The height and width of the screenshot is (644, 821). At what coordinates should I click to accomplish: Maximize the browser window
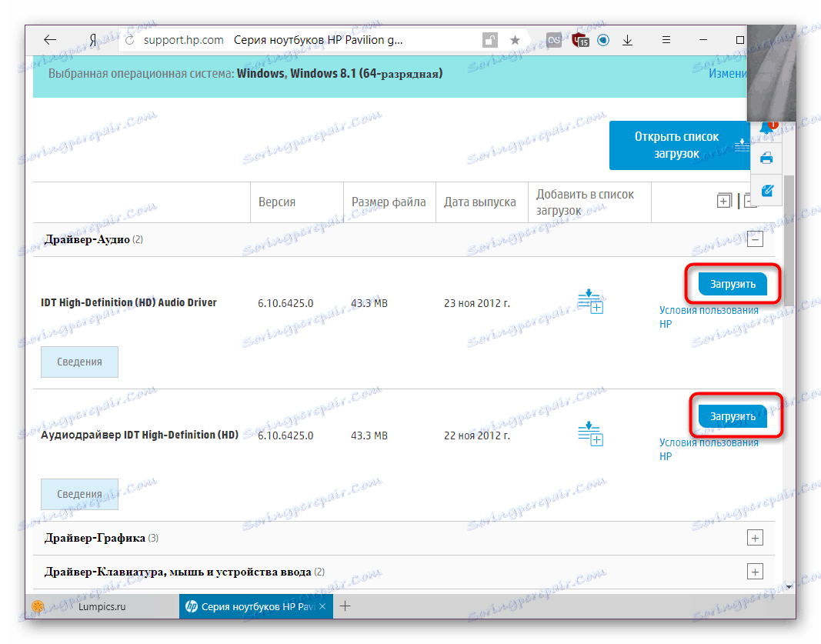coord(740,40)
